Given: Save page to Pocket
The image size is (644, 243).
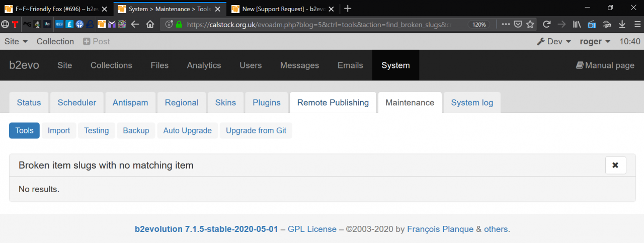Looking at the screenshot, I should pos(518,24).
